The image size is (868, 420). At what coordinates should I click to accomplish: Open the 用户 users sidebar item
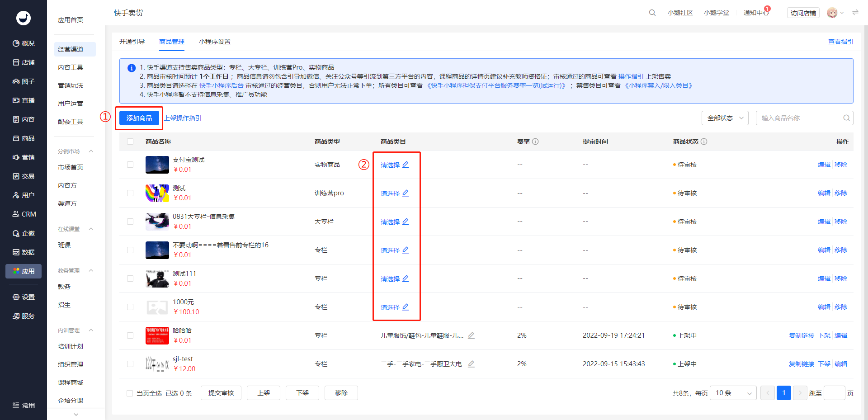[24, 195]
